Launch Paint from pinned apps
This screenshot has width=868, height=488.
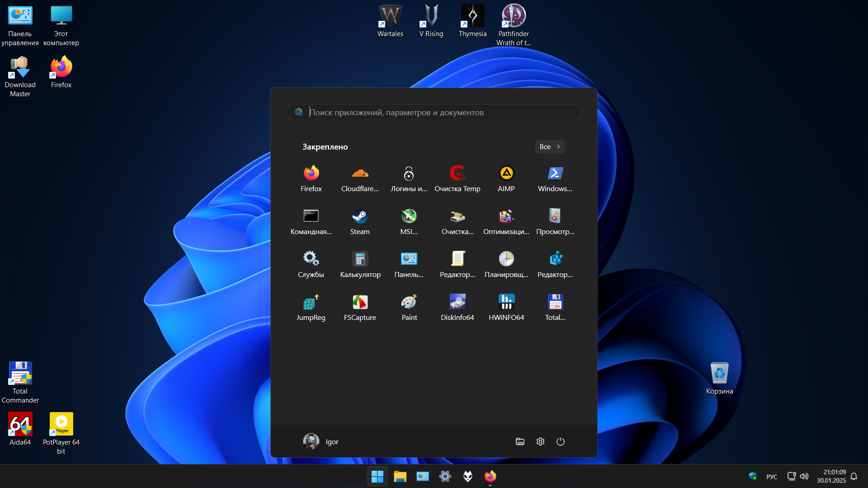pyautogui.click(x=409, y=308)
